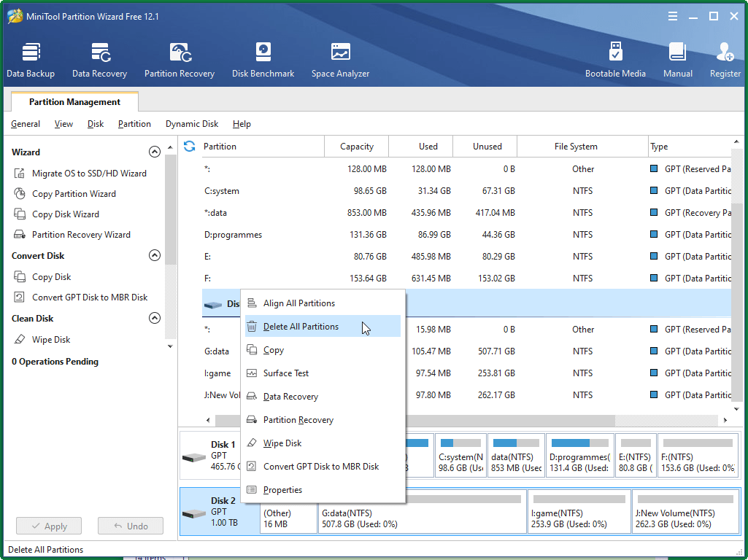Open the Manual
The height and width of the screenshot is (560, 748).
[677, 60]
